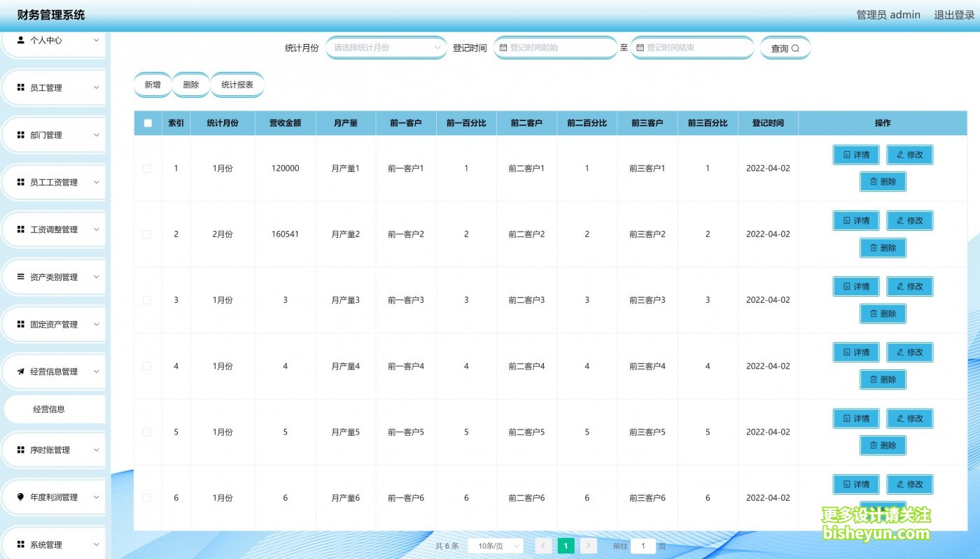
Task: Open 详情 for row 5
Action: [855, 418]
